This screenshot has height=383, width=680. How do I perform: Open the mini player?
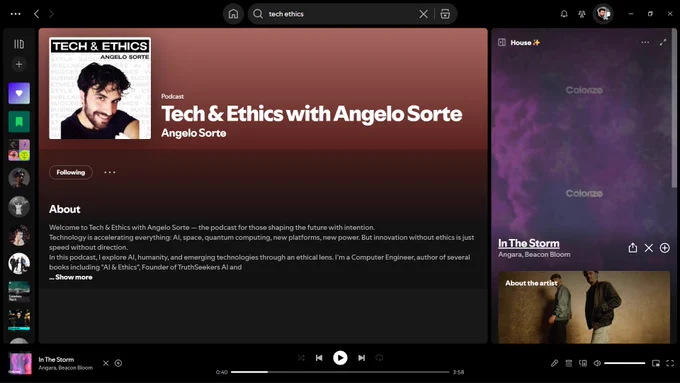[656, 363]
